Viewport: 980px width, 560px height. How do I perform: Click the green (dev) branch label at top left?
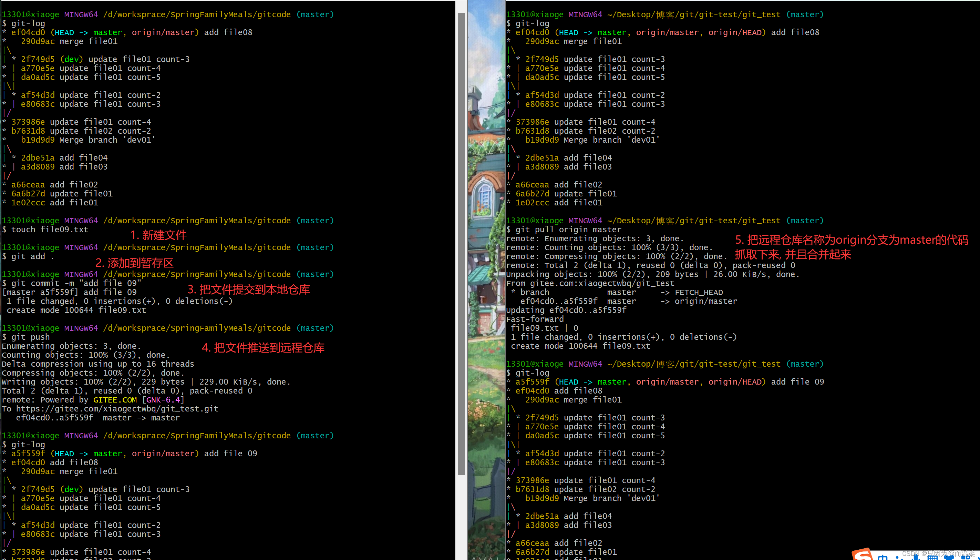point(72,59)
